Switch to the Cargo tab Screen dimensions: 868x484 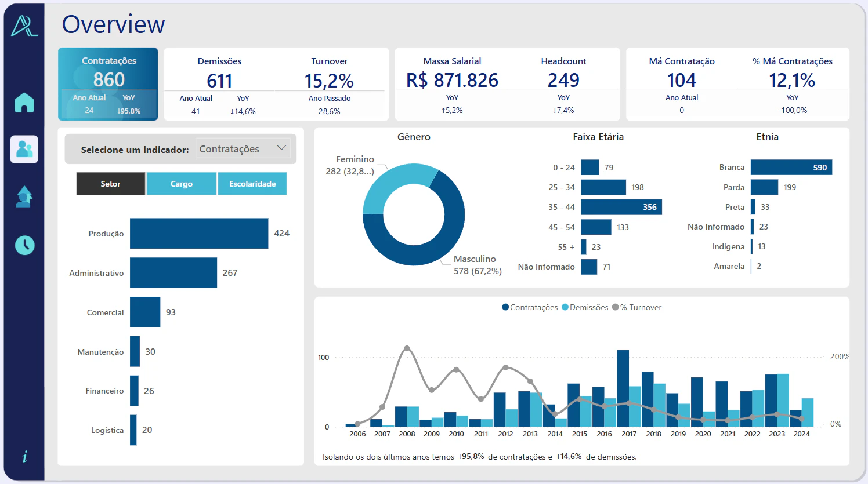tap(182, 184)
